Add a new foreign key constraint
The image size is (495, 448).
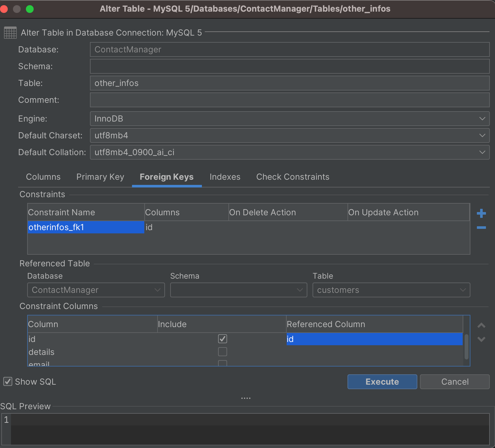(x=481, y=213)
